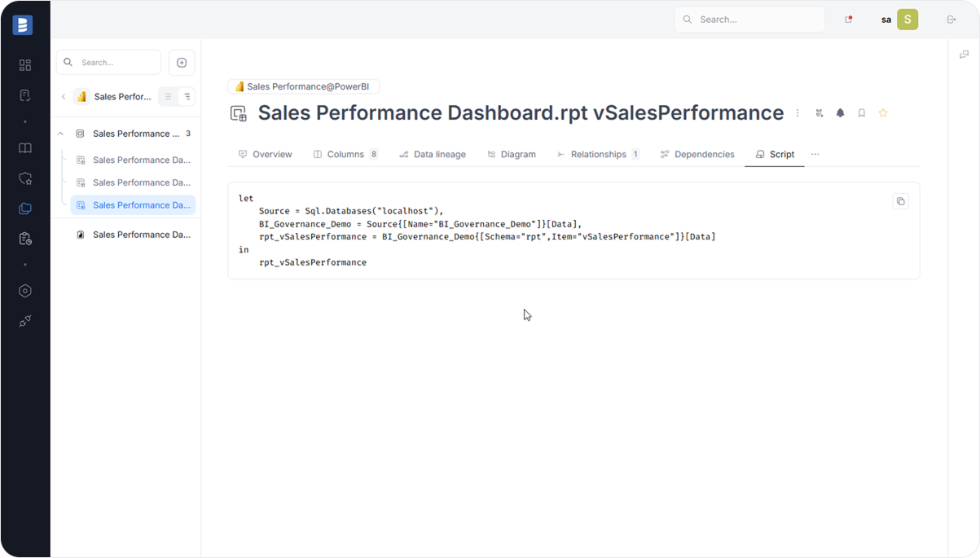980x558 pixels.
Task: Open the Governance shield panel
Action: (25, 178)
